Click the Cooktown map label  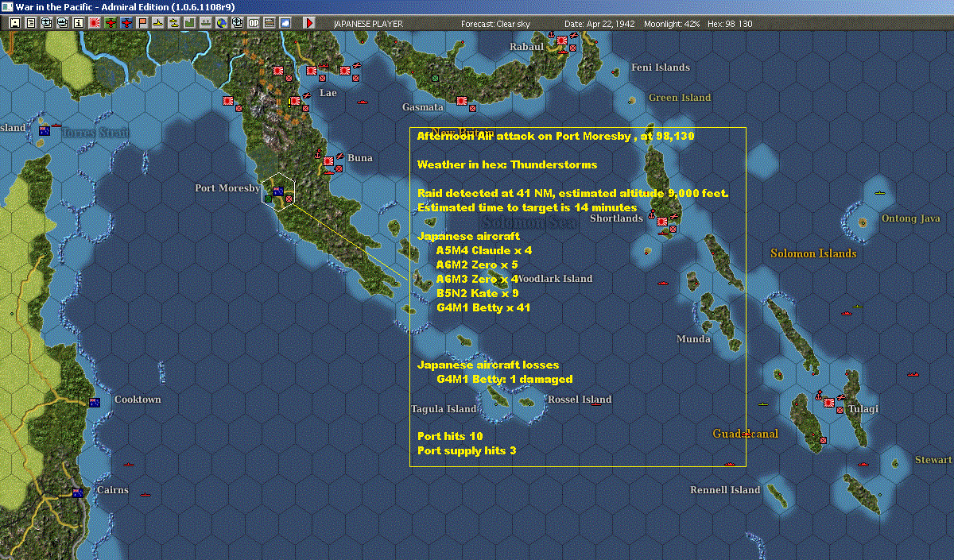pos(138,400)
